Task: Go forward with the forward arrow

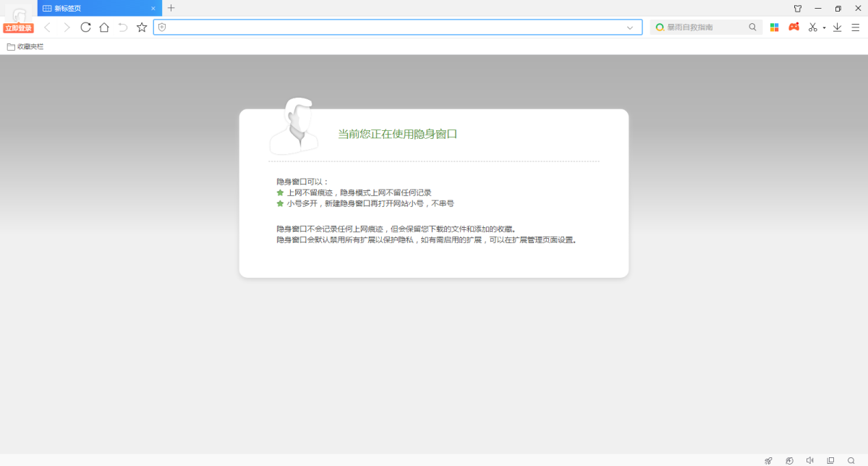Action: point(67,27)
